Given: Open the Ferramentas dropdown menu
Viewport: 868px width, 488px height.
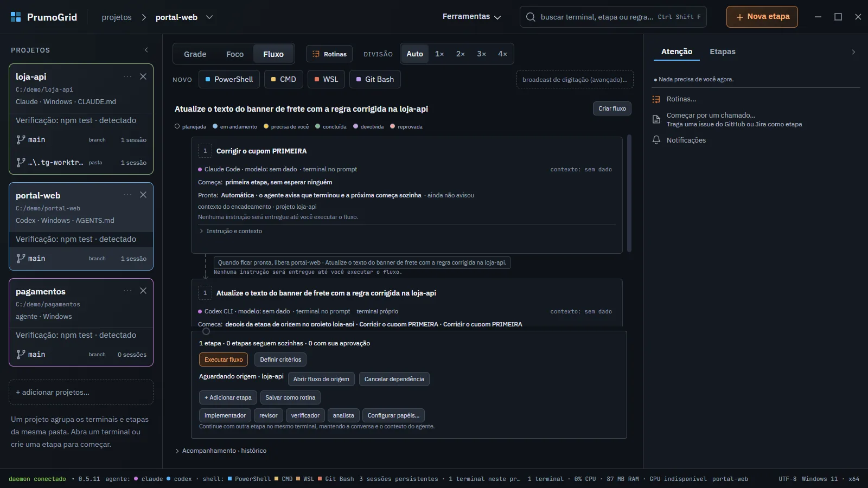Looking at the screenshot, I should [x=471, y=17].
